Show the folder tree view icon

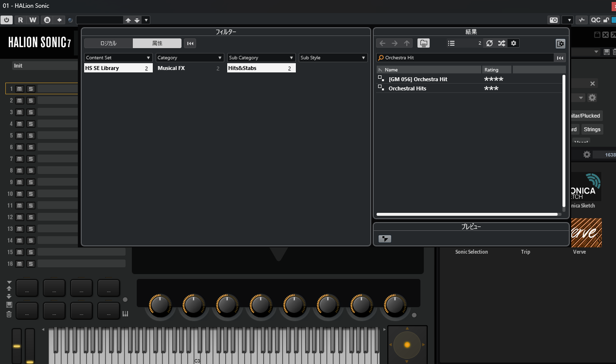click(x=423, y=43)
